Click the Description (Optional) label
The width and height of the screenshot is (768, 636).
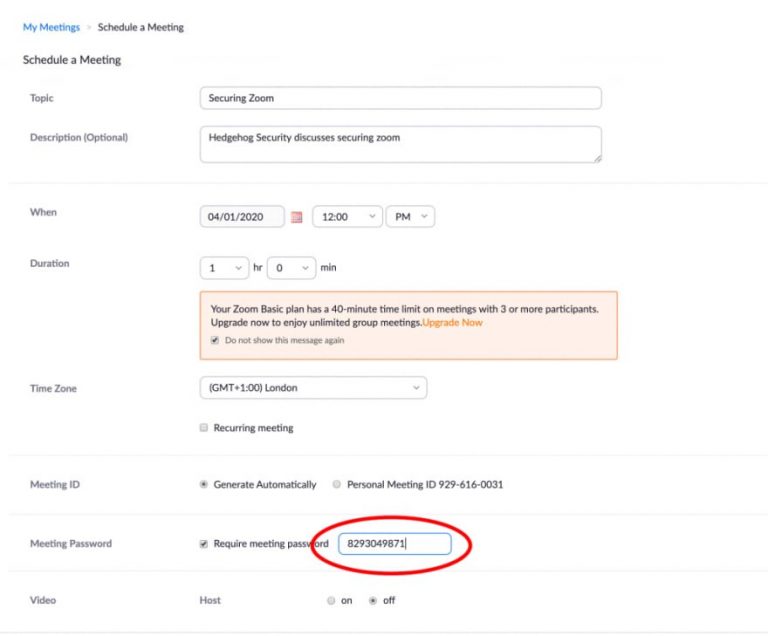pyautogui.click(x=79, y=137)
